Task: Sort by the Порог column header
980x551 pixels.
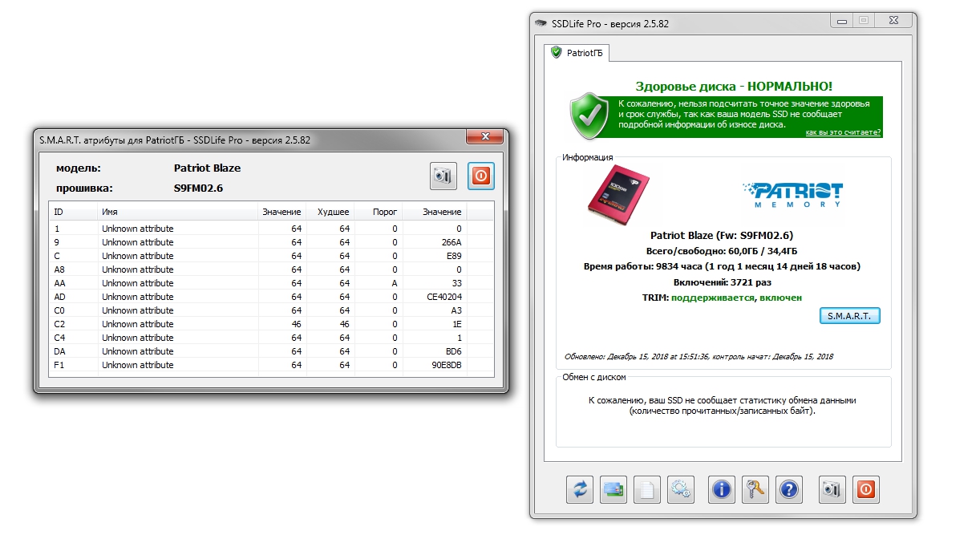Action: click(x=378, y=212)
